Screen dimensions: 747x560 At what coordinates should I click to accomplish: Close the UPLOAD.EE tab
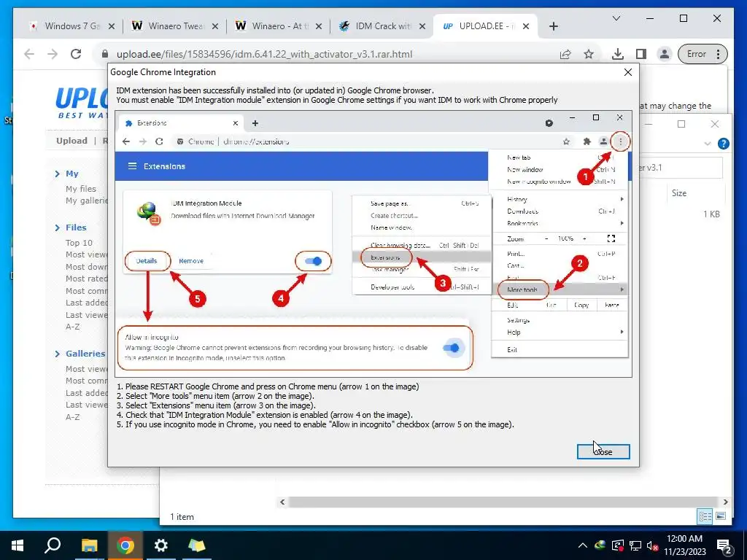526,26
